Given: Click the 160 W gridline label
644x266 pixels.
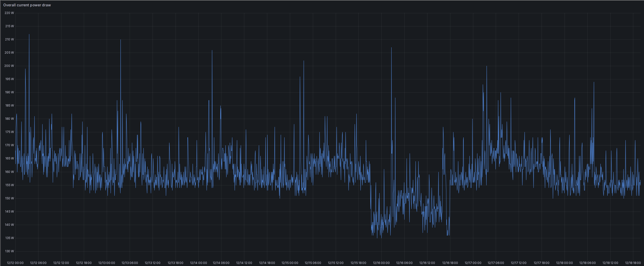Looking at the screenshot, I should pyautogui.click(x=9, y=172).
